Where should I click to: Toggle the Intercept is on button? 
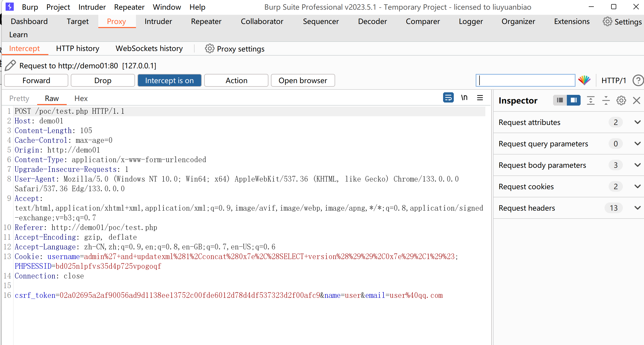[169, 81]
